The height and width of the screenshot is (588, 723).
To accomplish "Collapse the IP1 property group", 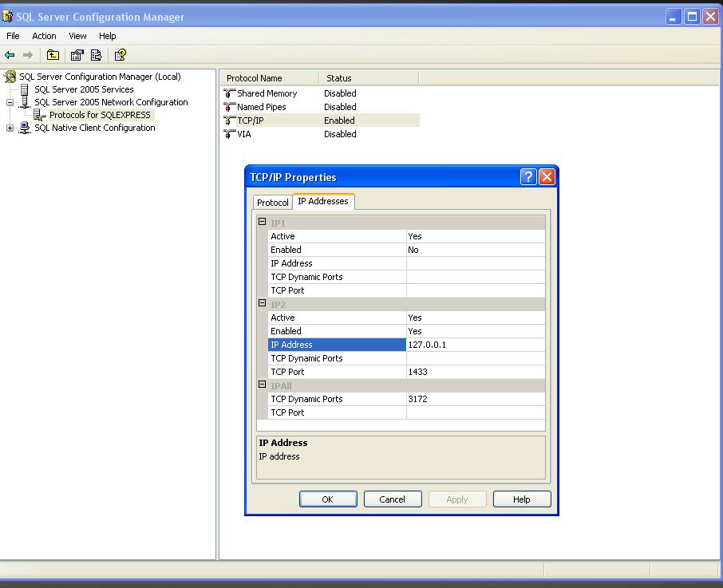I will (x=262, y=222).
